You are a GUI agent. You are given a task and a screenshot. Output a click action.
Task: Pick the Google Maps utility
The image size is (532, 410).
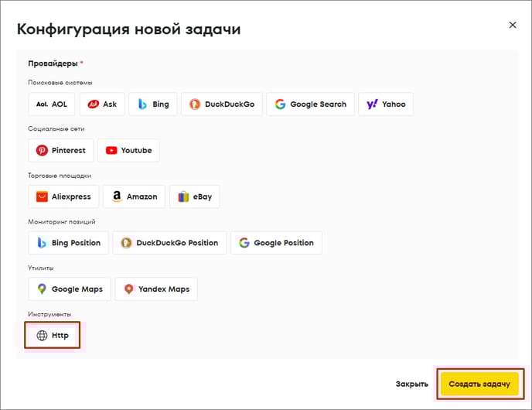pos(70,289)
